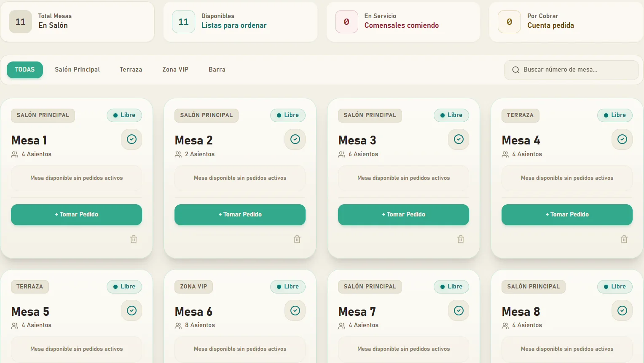Image resolution: width=644 pixels, height=363 pixels.
Task: Click the Libre status badge on Mesa 1
Action: 124,115
